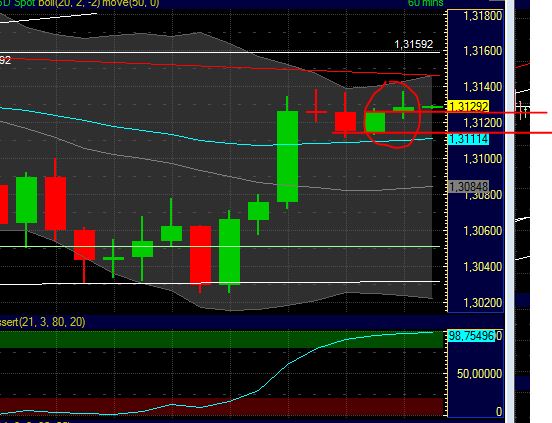The image size is (552, 423).
Task: Click the 1,31000 price axis label
Action: pyautogui.click(x=482, y=159)
